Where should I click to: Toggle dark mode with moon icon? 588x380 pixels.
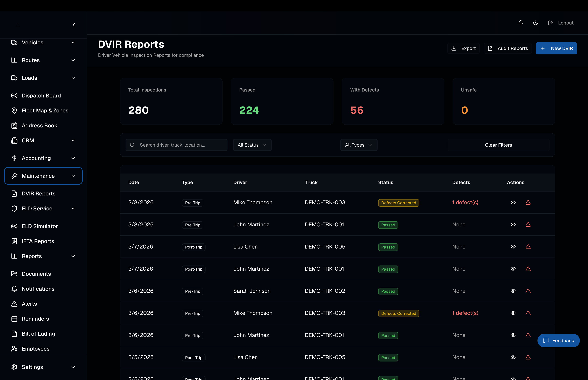[x=535, y=23]
